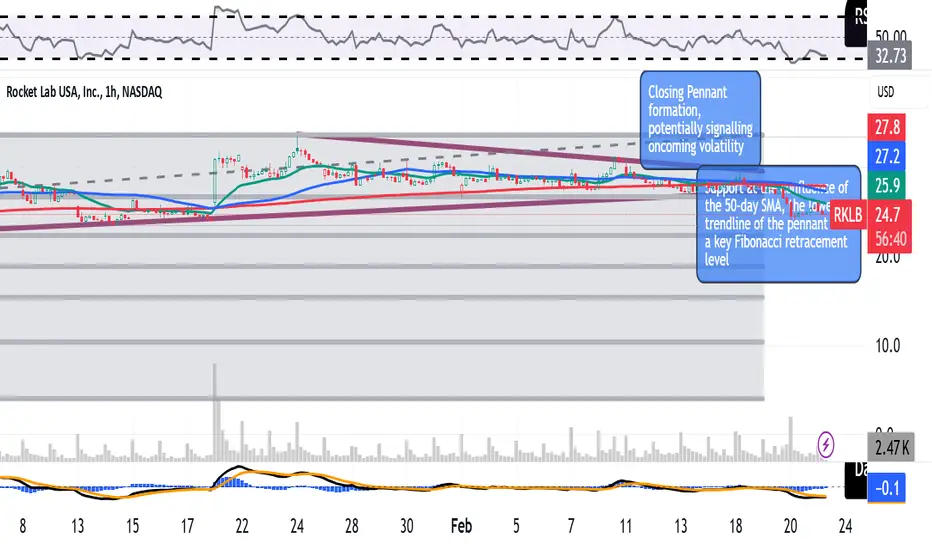Click the 5 date on the time axis
932x550 pixels.
point(516,526)
